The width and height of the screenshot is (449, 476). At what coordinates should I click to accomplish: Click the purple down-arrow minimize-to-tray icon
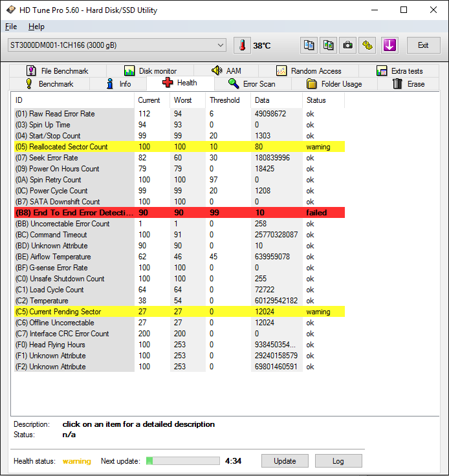click(x=389, y=45)
